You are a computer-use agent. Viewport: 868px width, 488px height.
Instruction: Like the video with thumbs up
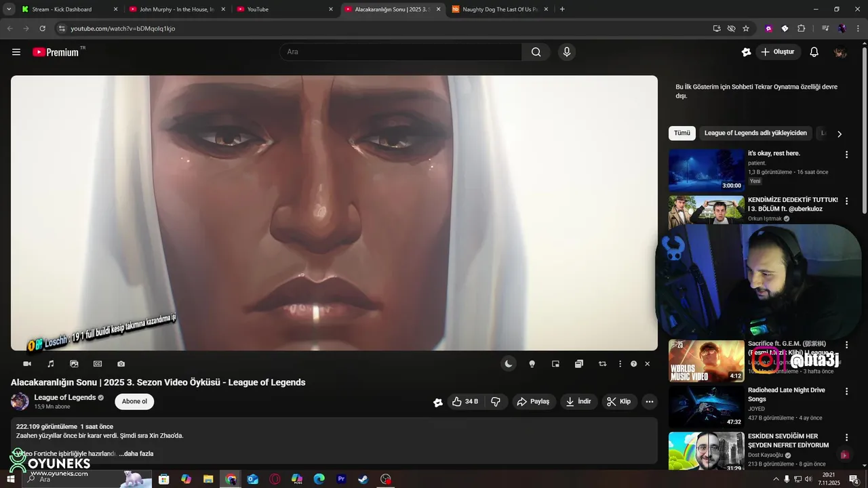tap(466, 402)
